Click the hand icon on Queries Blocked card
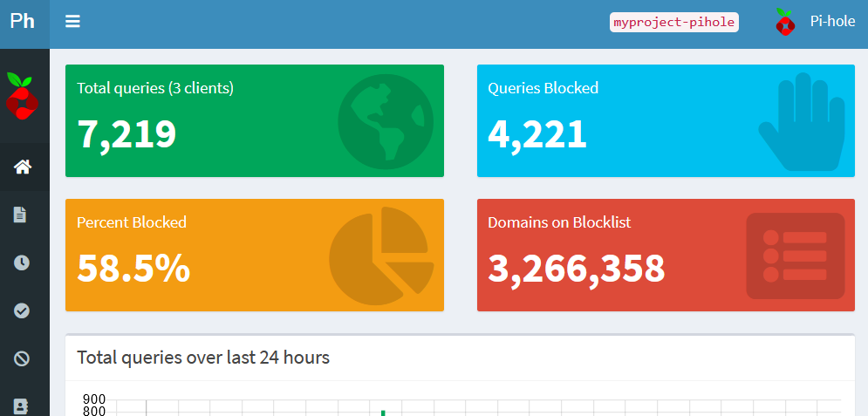 (x=802, y=122)
